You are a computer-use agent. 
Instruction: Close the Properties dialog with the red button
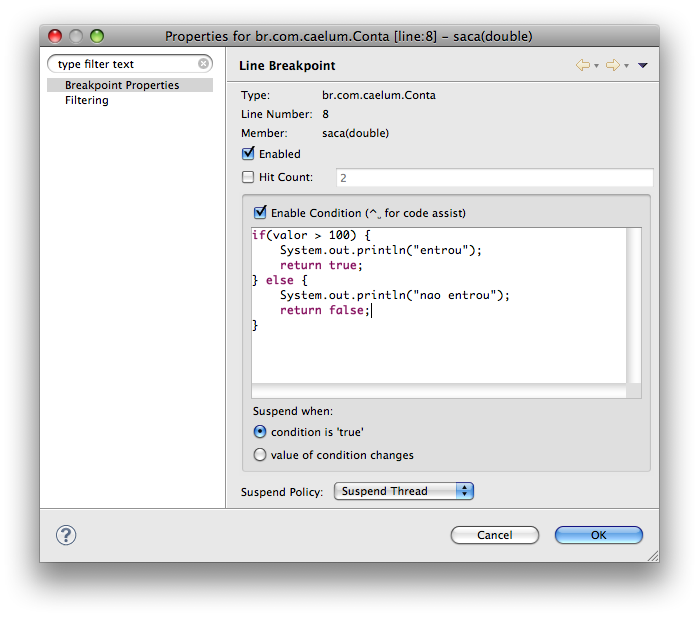[55, 36]
